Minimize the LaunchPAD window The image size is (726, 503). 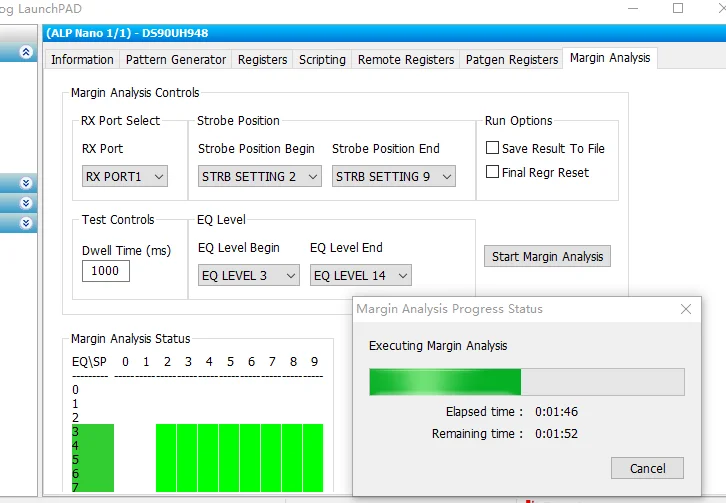[633, 8]
